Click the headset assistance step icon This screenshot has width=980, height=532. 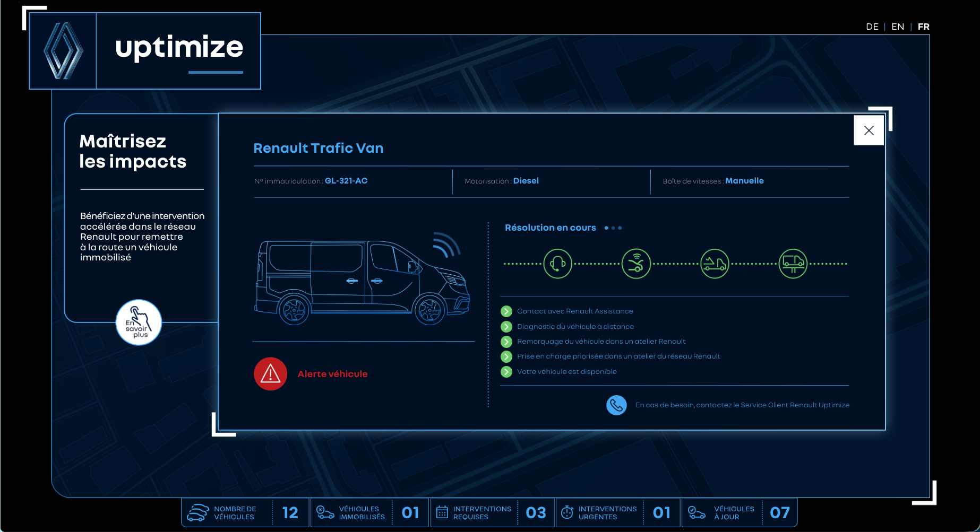click(x=557, y=264)
